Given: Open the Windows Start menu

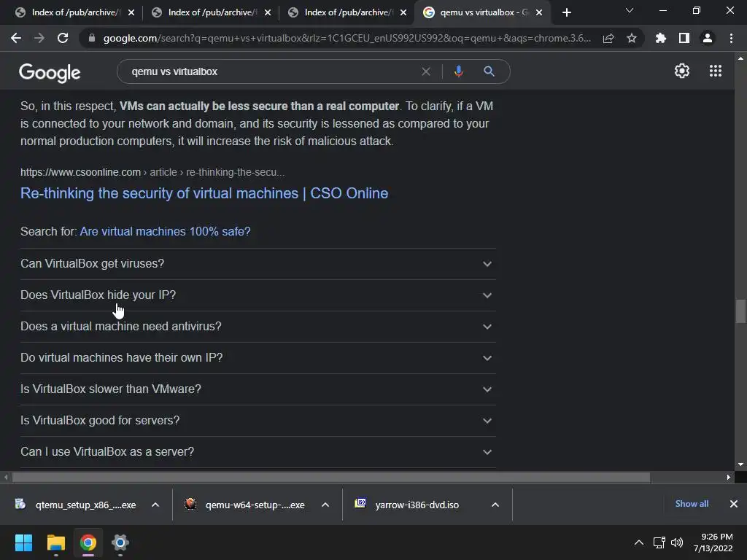Looking at the screenshot, I should coord(23,542).
